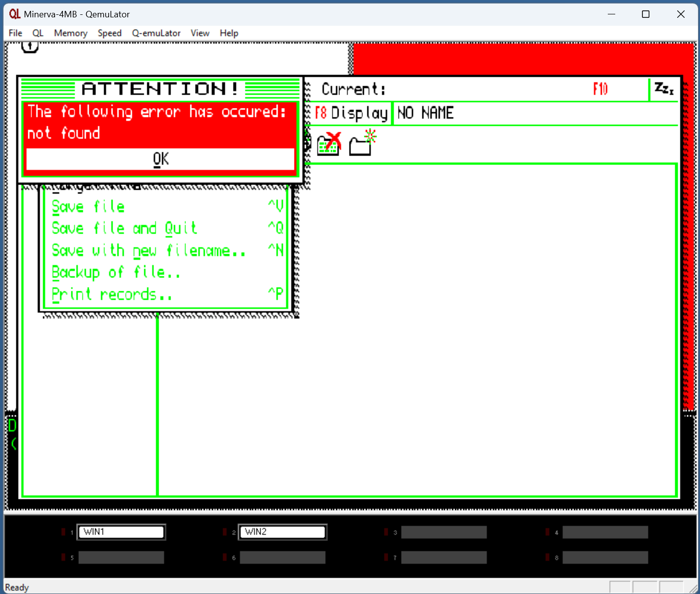Maximize the QemuLator window
Image resolution: width=700 pixels, height=594 pixels.
point(645,14)
